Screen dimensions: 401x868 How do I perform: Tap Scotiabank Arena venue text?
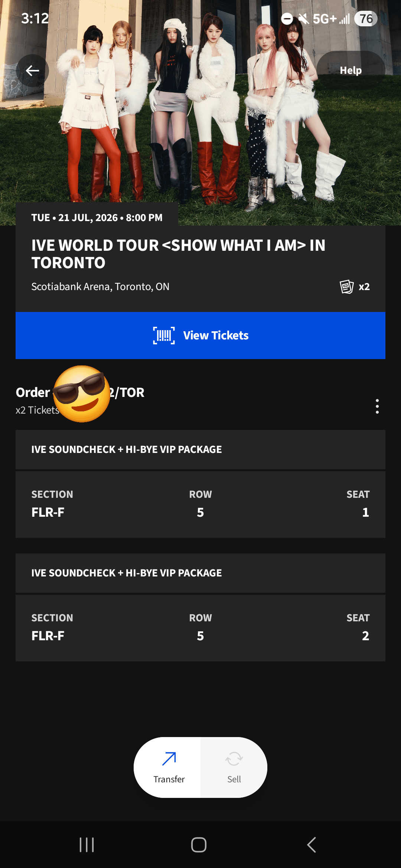100,287
